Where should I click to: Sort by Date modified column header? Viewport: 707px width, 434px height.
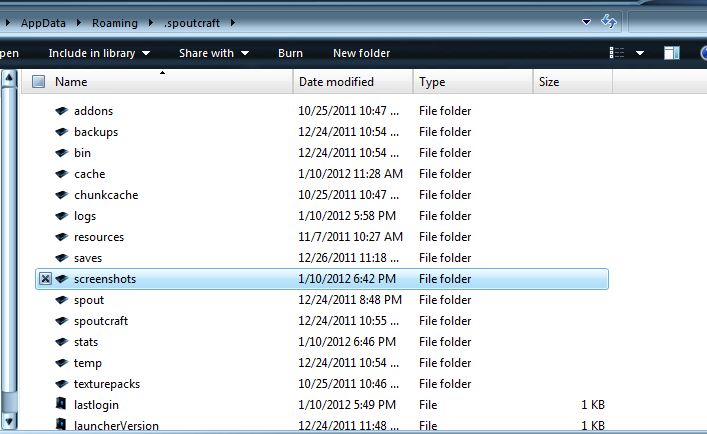353,82
